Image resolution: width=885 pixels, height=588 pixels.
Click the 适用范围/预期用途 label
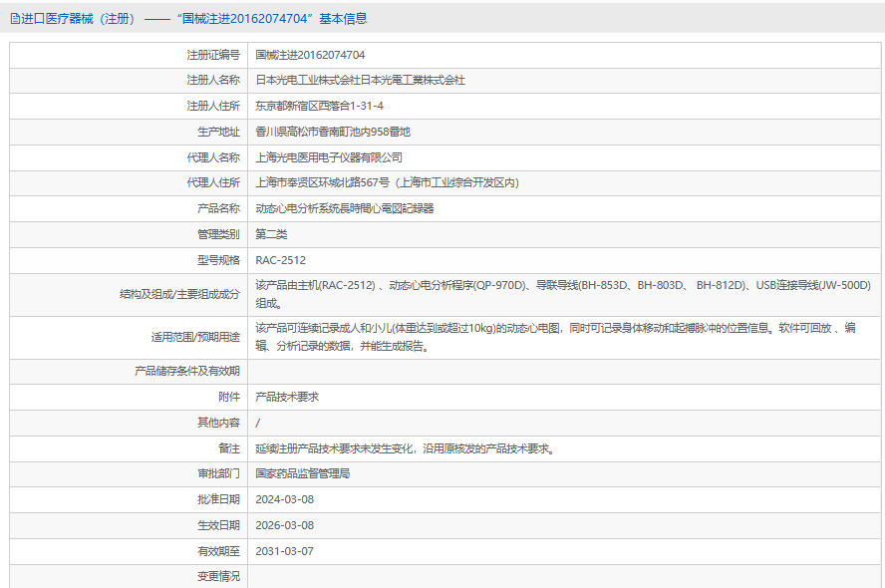point(195,338)
